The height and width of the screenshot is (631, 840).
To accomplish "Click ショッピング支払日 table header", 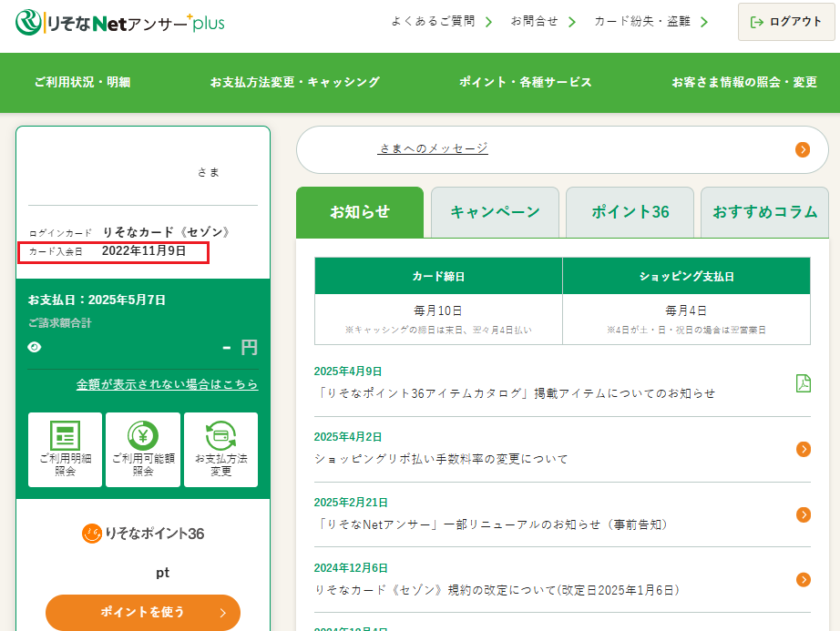I will click(x=686, y=276).
